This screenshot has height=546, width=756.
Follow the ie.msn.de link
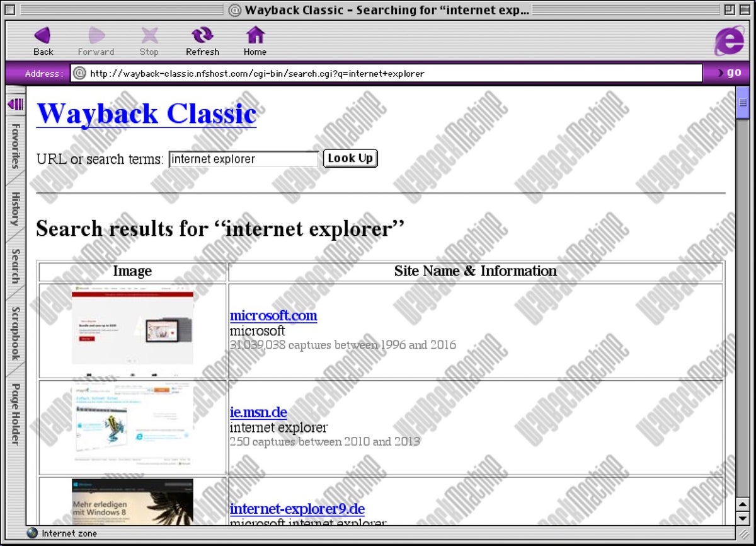point(258,412)
